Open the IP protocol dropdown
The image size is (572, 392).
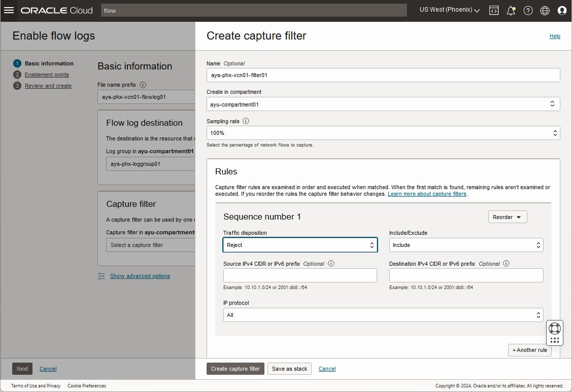(383, 315)
